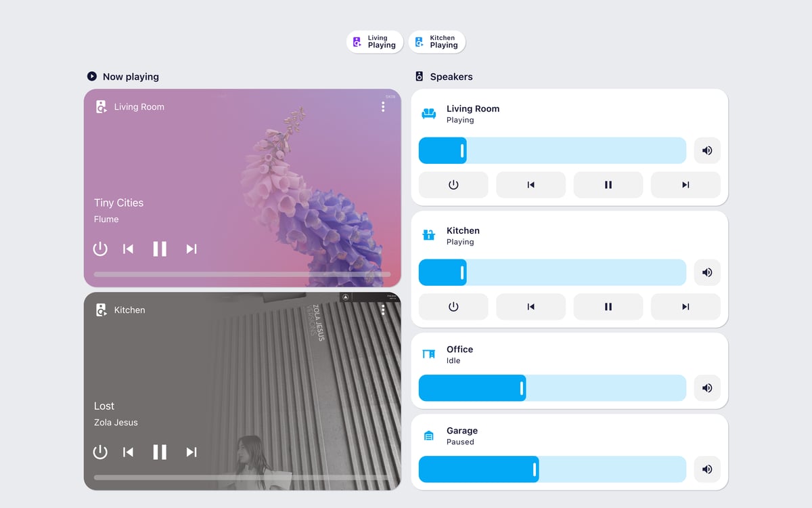Skip to previous track on Tiny Cities card
The height and width of the screenshot is (508, 812).
pyautogui.click(x=128, y=249)
